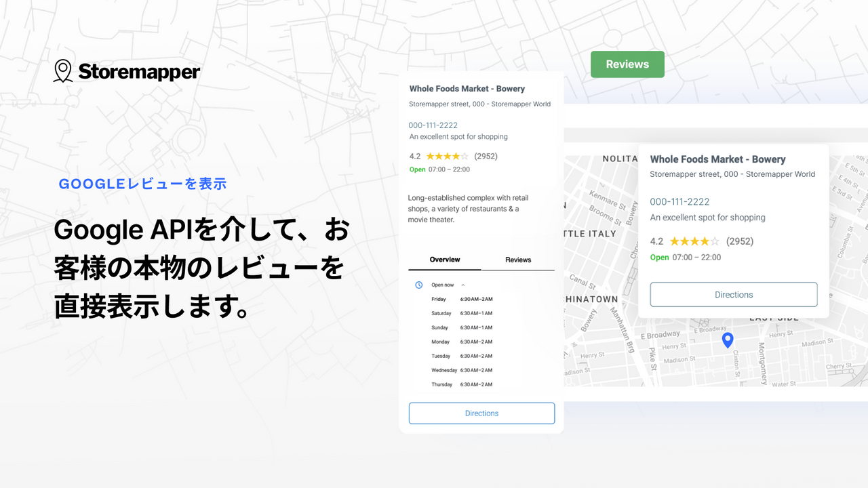Click the Wednesday hours row

[462, 370]
